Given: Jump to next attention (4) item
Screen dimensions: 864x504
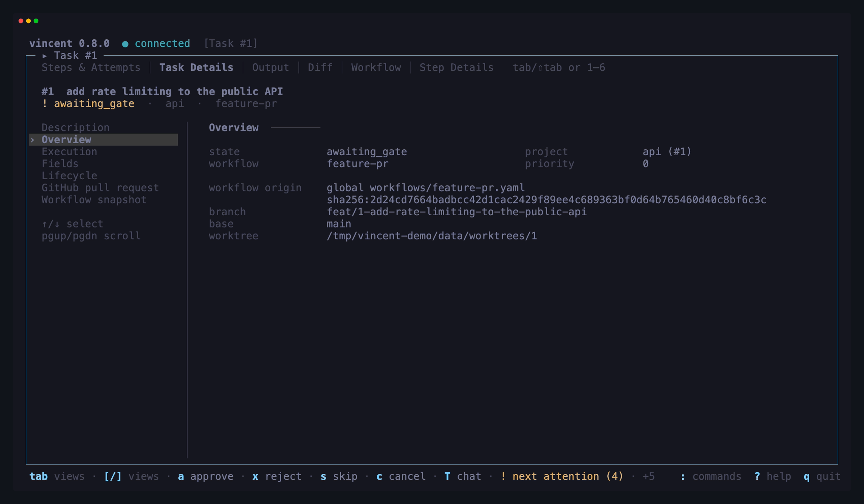Looking at the screenshot, I should pos(562,476).
